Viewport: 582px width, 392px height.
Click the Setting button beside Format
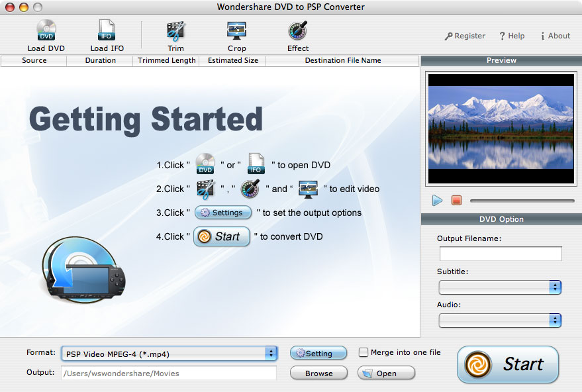[318, 354]
